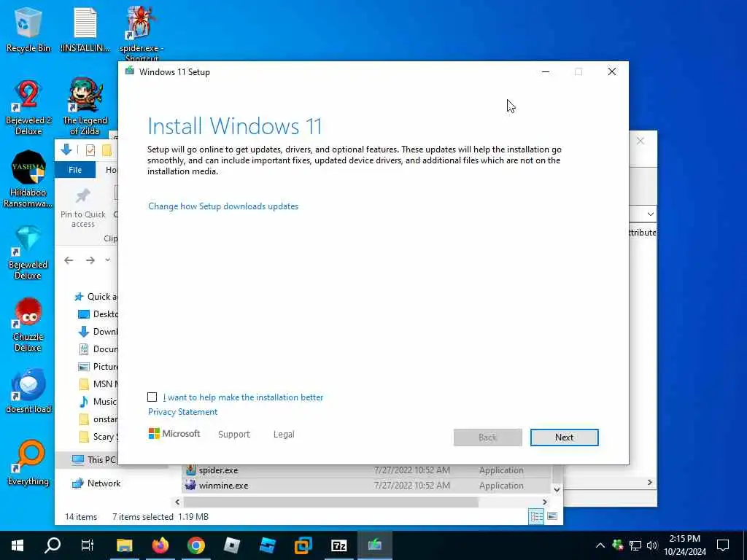Open Task View on the taskbar
Viewport: 747px width, 560px height.
[88, 545]
